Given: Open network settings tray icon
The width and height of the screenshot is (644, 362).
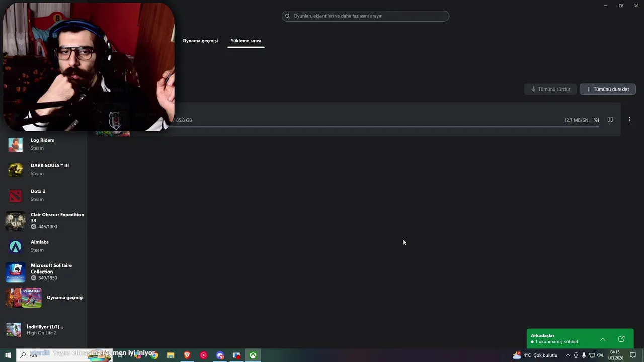Looking at the screenshot, I should coord(592,355).
